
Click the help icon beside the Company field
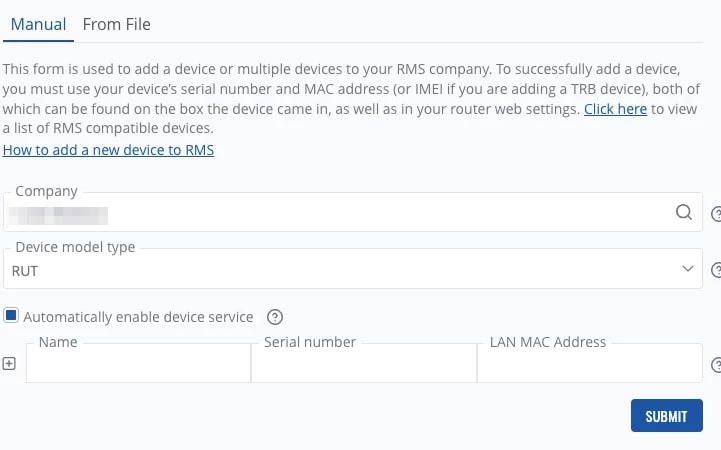tap(716, 214)
